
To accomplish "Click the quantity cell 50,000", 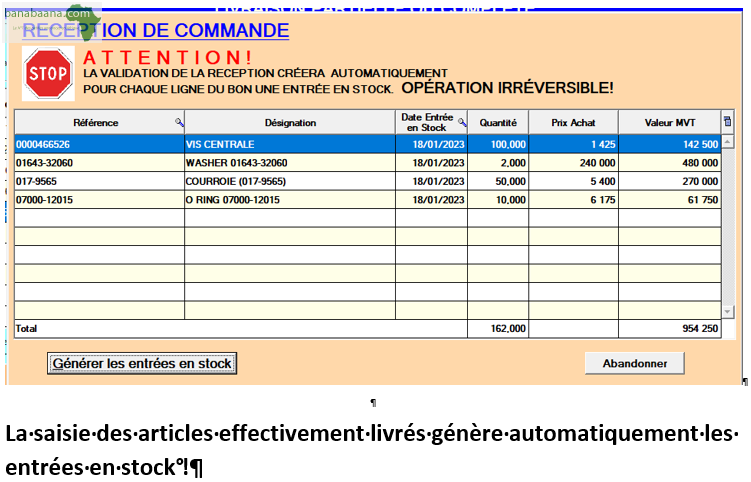I will click(498, 181).
